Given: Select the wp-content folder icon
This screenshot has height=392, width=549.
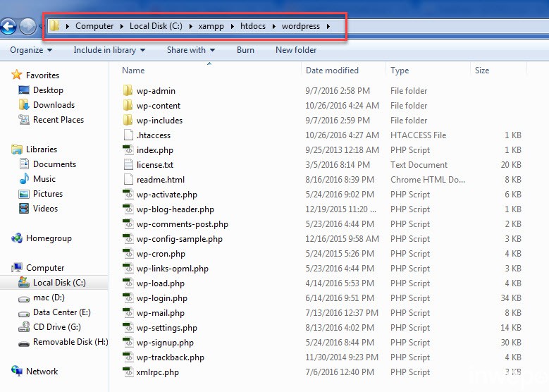Looking at the screenshot, I should tap(128, 106).
